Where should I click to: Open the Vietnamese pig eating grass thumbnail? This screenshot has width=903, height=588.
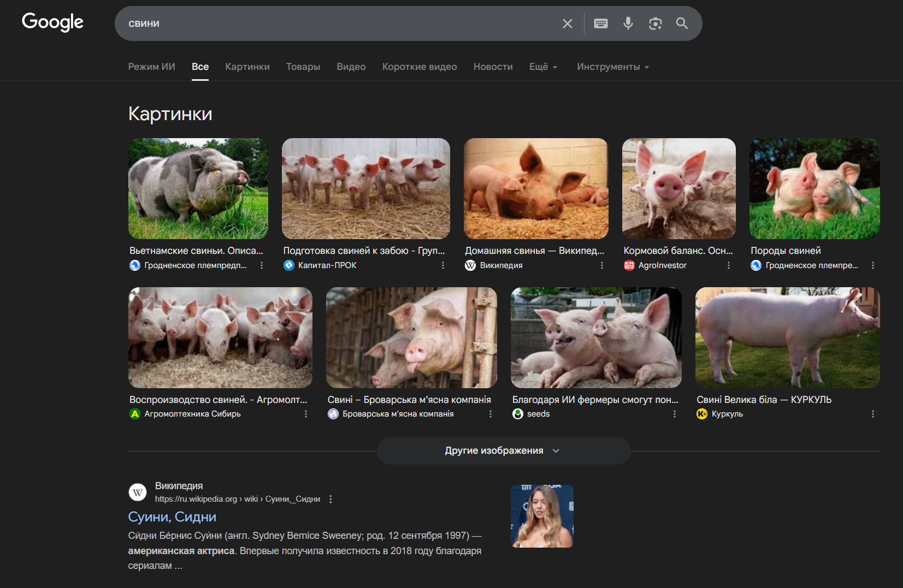(198, 188)
